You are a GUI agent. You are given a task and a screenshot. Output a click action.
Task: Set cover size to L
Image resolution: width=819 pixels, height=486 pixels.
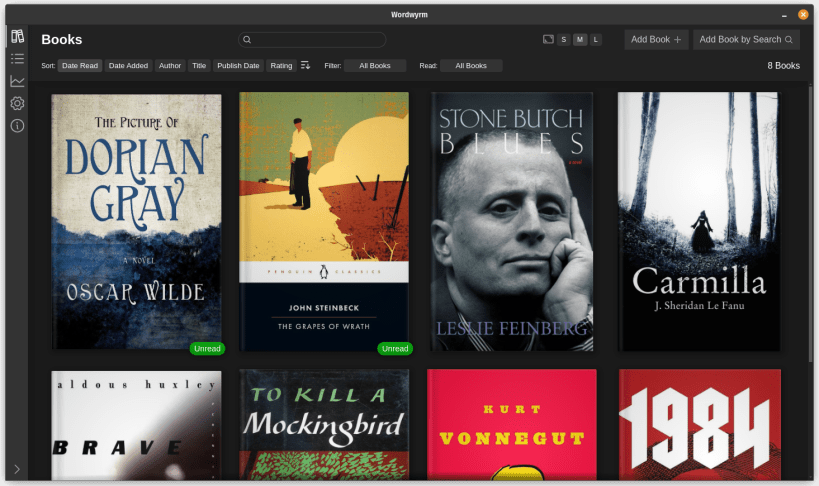coord(595,39)
